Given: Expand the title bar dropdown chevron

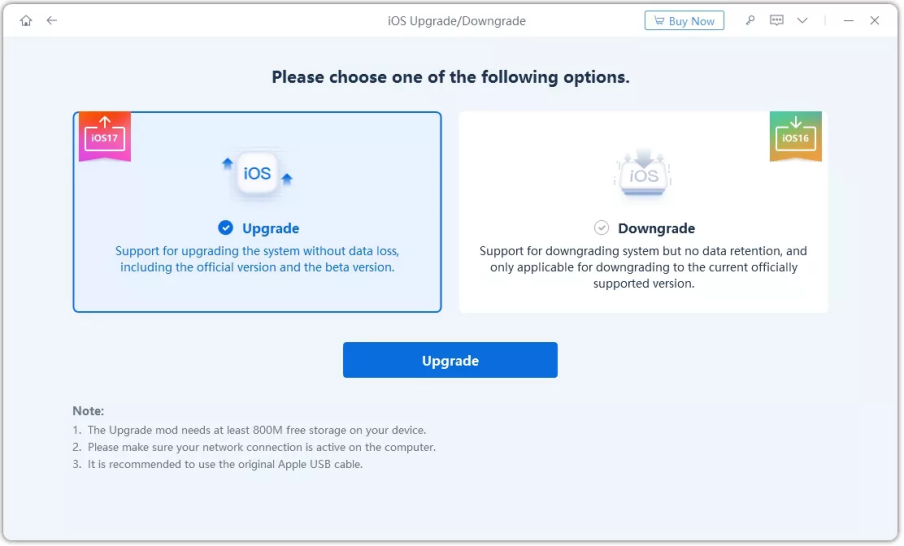Looking at the screenshot, I should [x=803, y=21].
